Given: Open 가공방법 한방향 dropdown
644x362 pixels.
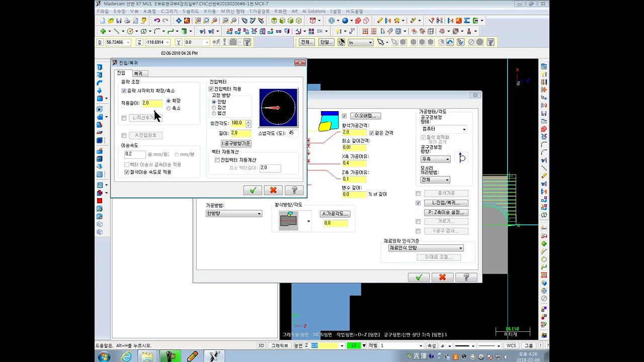Looking at the screenshot, I should click(234, 213).
